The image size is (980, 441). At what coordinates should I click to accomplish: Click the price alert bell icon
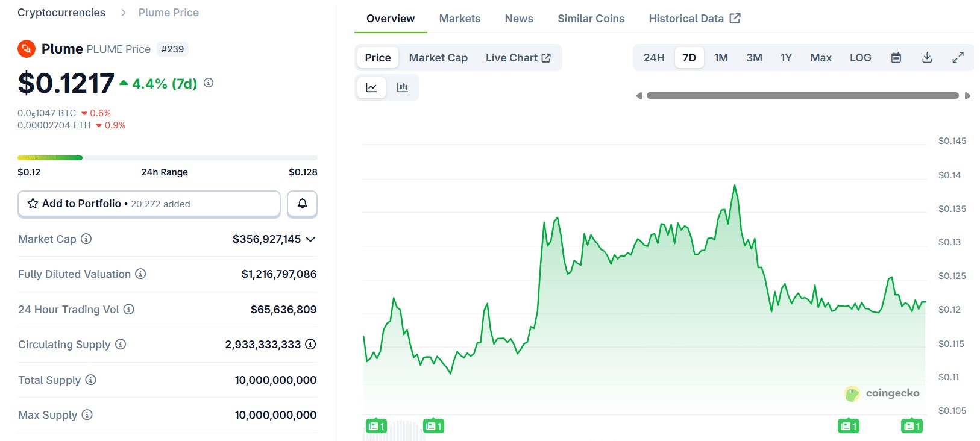pyautogui.click(x=303, y=204)
